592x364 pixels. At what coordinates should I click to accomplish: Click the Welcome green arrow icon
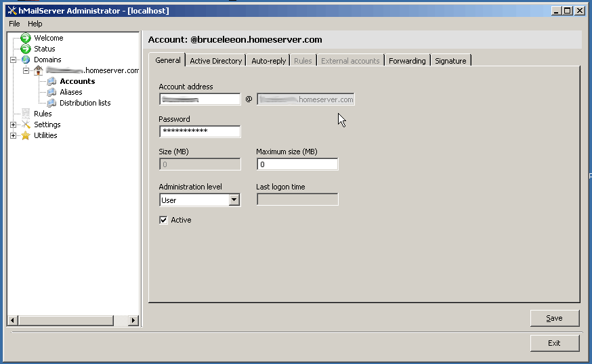(x=26, y=38)
